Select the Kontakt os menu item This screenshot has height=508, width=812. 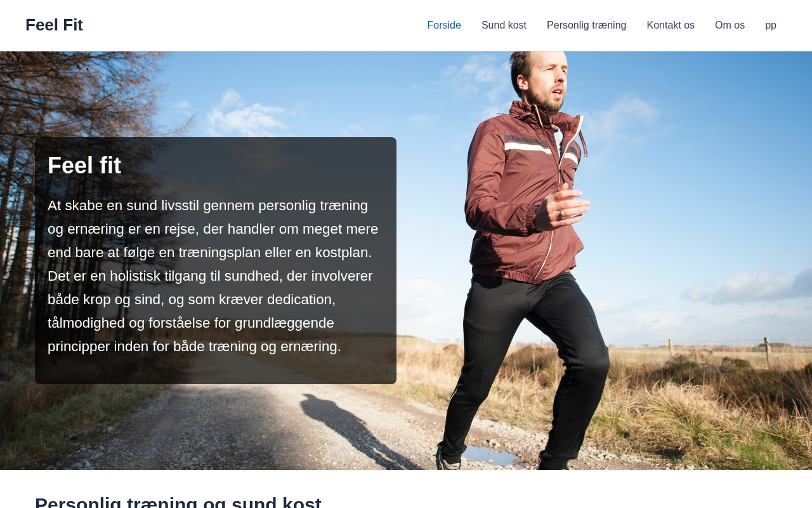point(671,25)
